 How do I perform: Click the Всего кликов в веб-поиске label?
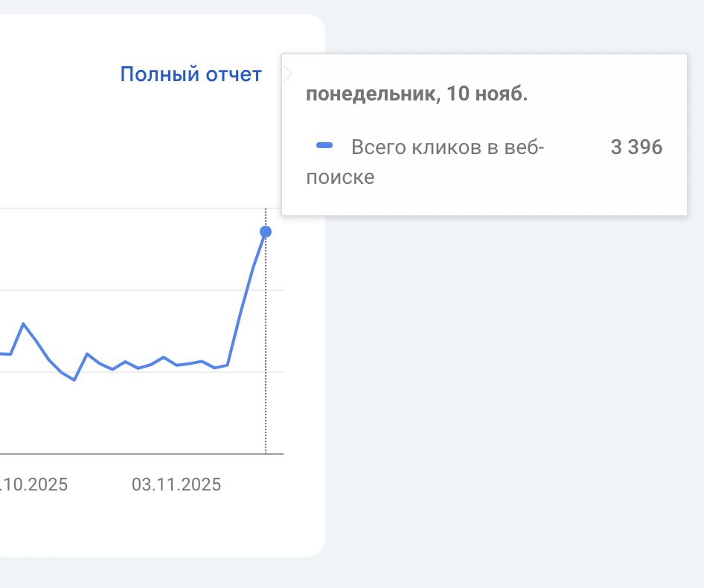coord(447,147)
